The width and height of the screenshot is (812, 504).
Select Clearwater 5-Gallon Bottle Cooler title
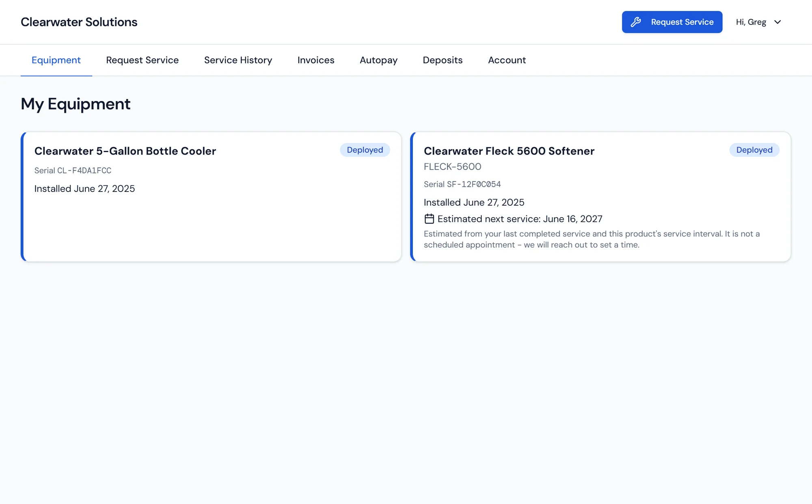[x=125, y=151]
